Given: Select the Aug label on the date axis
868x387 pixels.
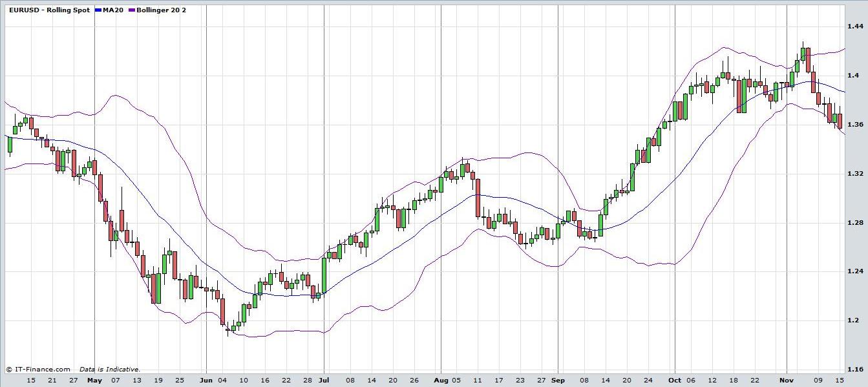Looking at the screenshot, I should (441, 381).
